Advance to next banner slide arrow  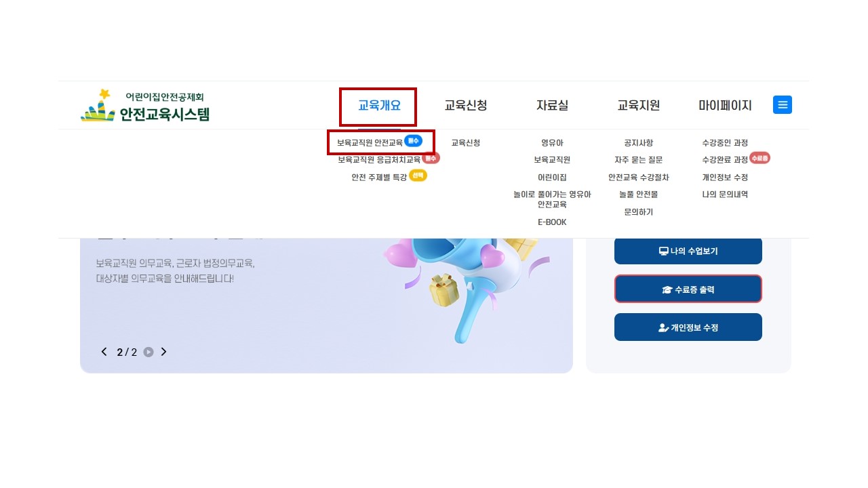pos(163,352)
